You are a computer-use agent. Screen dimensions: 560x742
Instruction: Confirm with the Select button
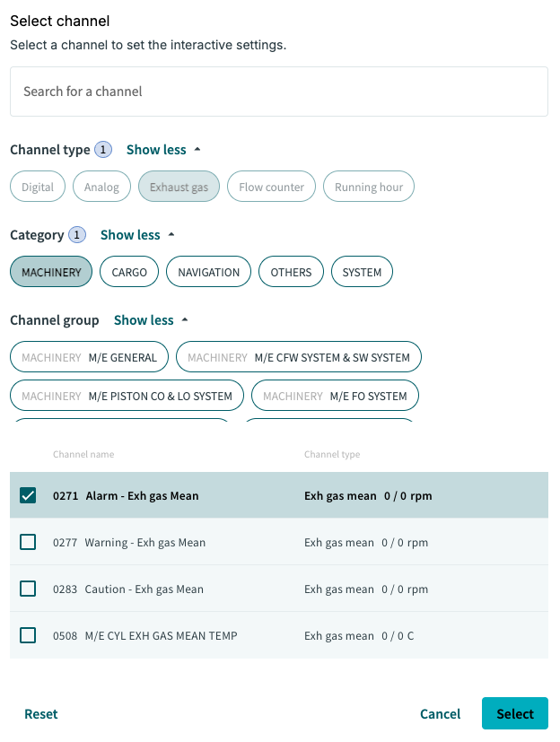(x=515, y=713)
